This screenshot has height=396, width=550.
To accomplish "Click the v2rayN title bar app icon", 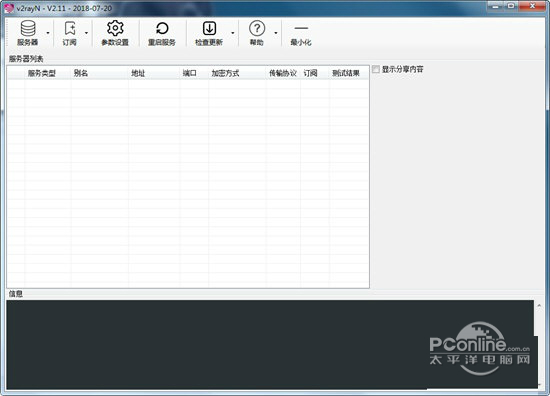I will 9,8.
